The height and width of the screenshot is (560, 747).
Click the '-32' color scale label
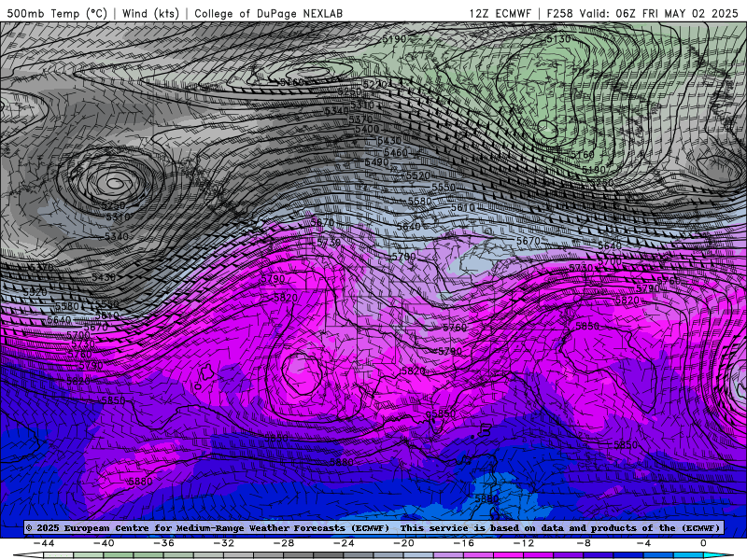coord(224,543)
